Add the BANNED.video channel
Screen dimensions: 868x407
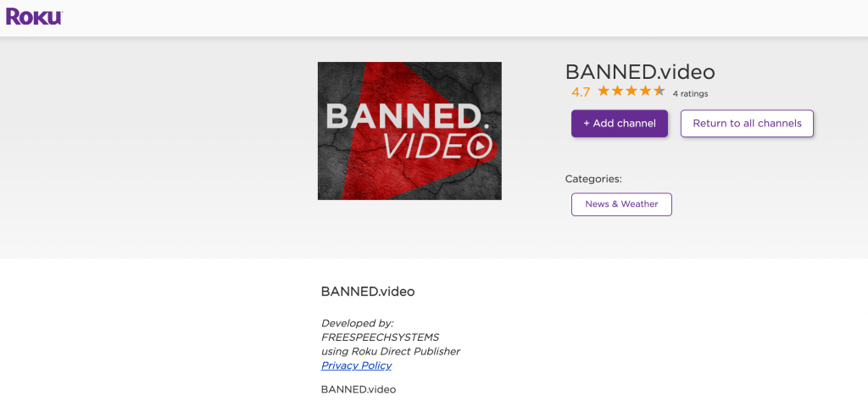pos(620,124)
